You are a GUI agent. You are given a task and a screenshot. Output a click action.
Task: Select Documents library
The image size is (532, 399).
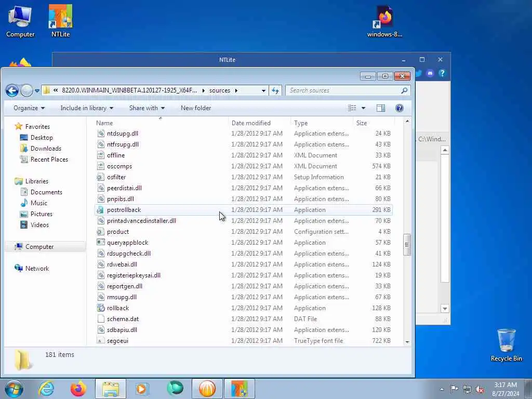pos(46,192)
